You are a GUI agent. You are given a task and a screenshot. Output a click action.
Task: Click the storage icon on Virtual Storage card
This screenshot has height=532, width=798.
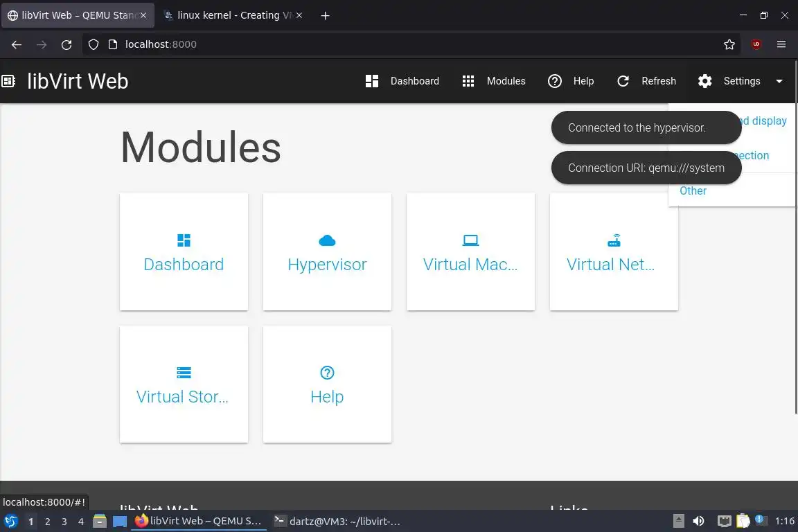pos(184,373)
